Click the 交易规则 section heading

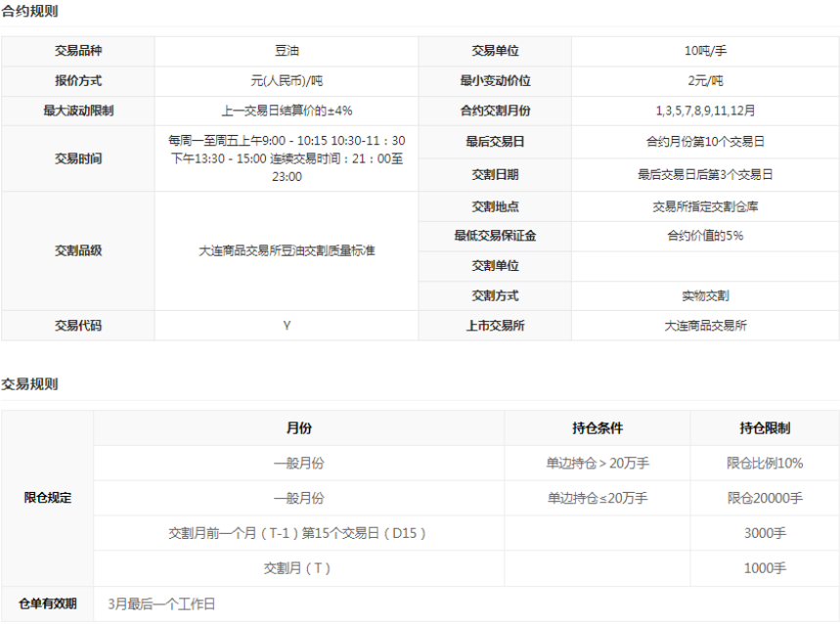[29, 384]
